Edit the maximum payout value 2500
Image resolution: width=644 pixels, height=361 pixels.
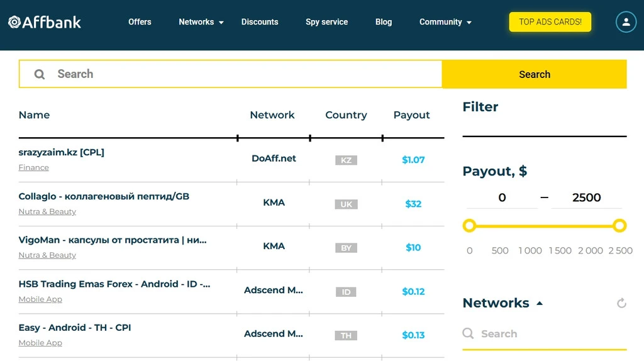pos(587,197)
